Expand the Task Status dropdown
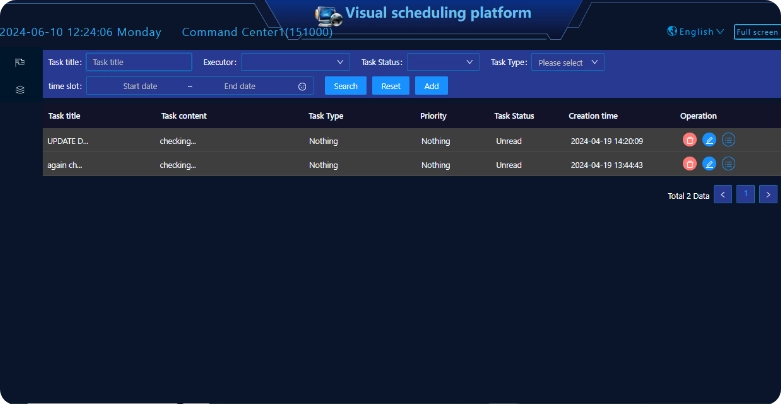 click(443, 62)
